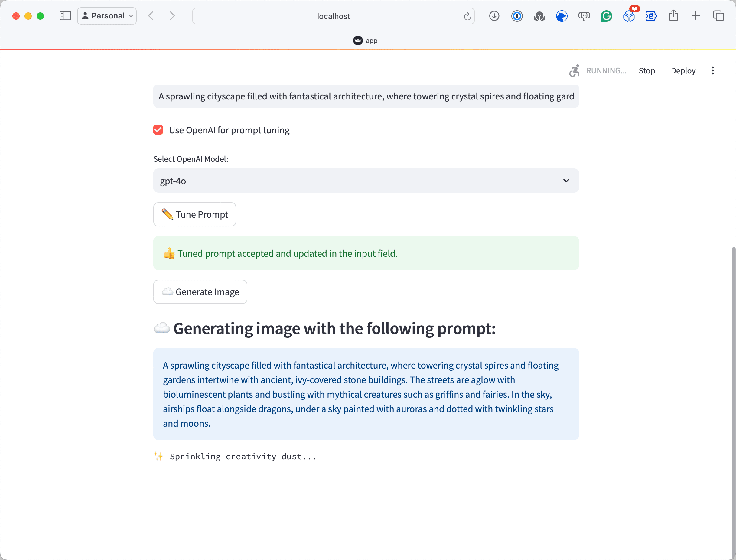Viewport: 736px width, 560px height.
Task: Toggle the Safari sidebar icon
Action: point(65,16)
